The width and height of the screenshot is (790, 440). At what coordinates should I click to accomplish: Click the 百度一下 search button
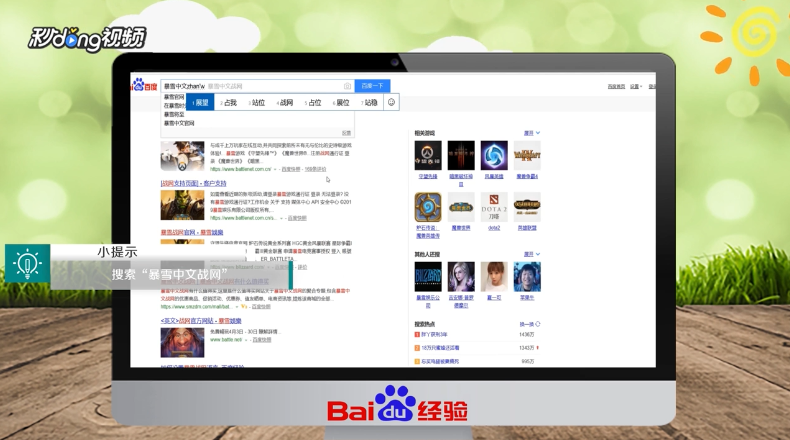pos(372,86)
